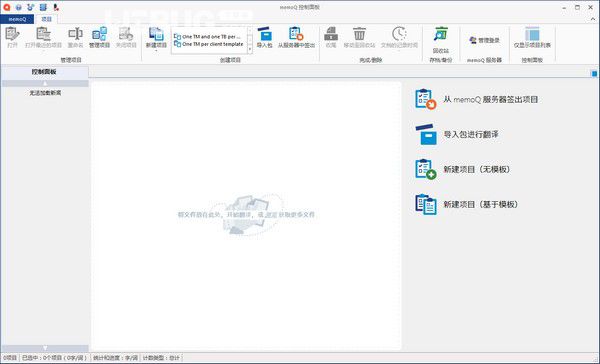Click the help icon in quick access bar
Screen dimensions: 600x364
click(18, 7)
